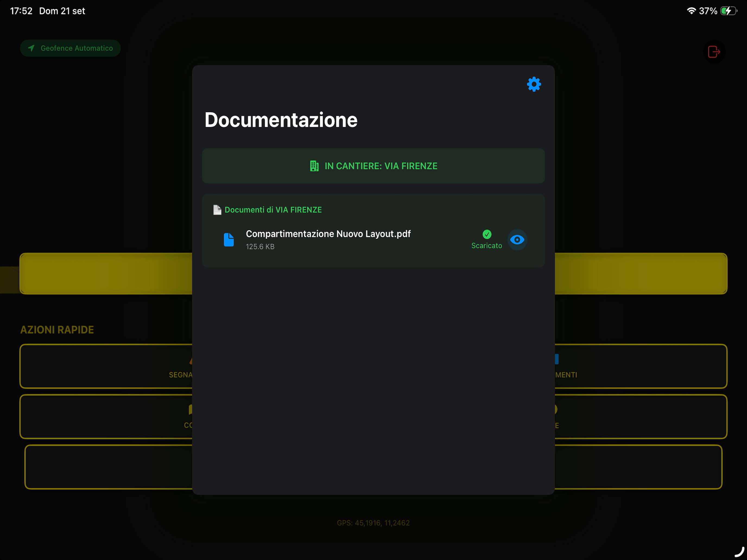
Task: Click the green Scaricato checkmark icon
Action: click(487, 234)
